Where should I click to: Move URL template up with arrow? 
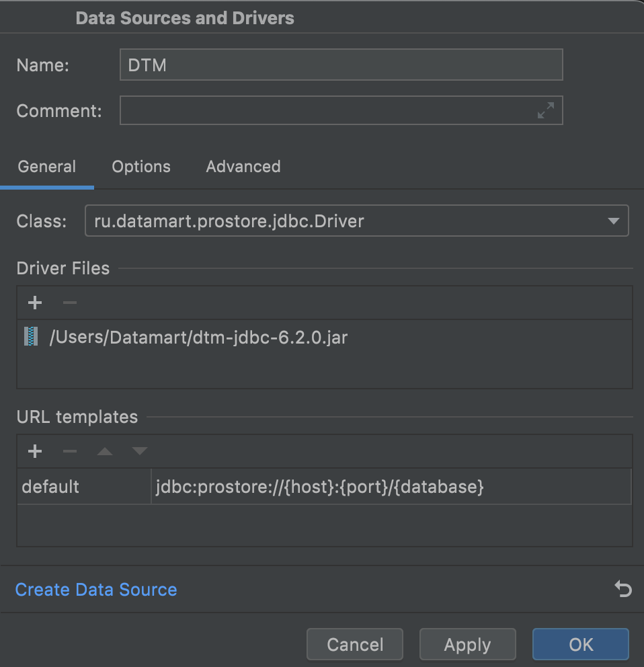[x=105, y=451]
